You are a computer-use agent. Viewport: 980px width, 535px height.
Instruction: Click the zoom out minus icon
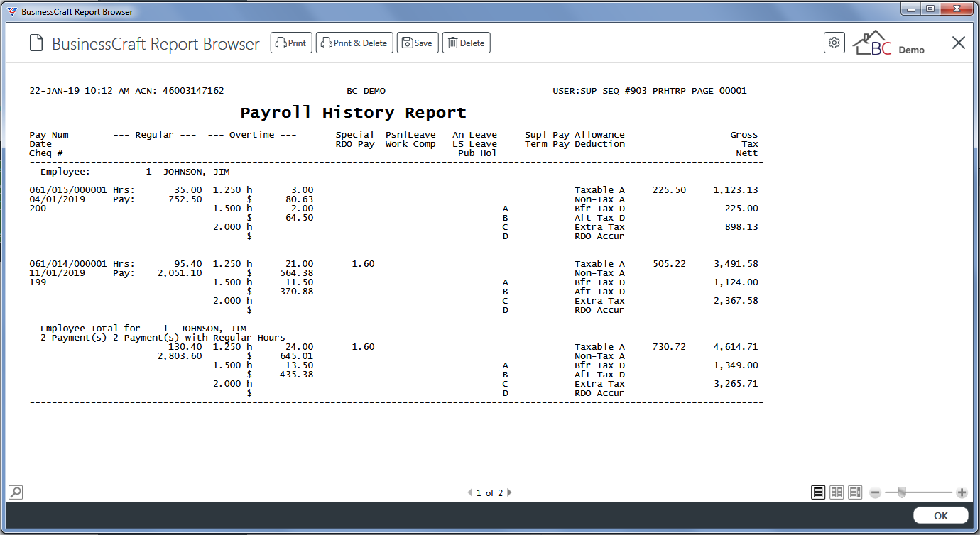(876, 492)
